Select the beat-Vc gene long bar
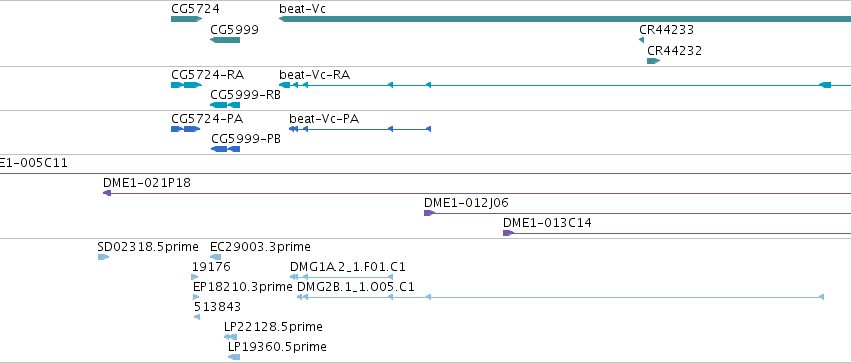This screenshot has height=363, width=851. pos(564,19)
